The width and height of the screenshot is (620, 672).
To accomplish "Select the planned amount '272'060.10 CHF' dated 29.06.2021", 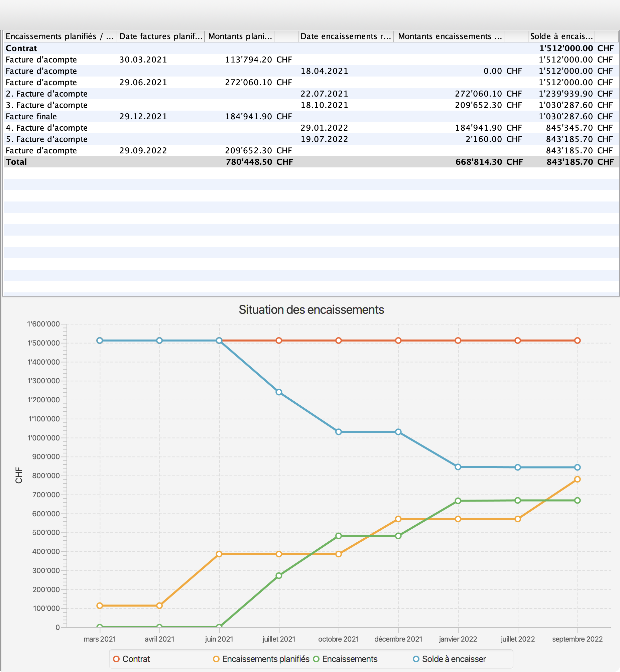I will click(259, 83).
